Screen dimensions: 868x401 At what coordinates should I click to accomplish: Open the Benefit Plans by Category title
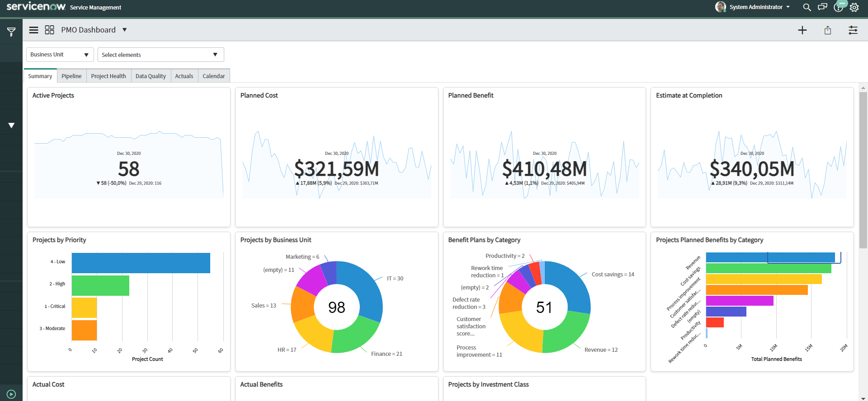[484, 240]
